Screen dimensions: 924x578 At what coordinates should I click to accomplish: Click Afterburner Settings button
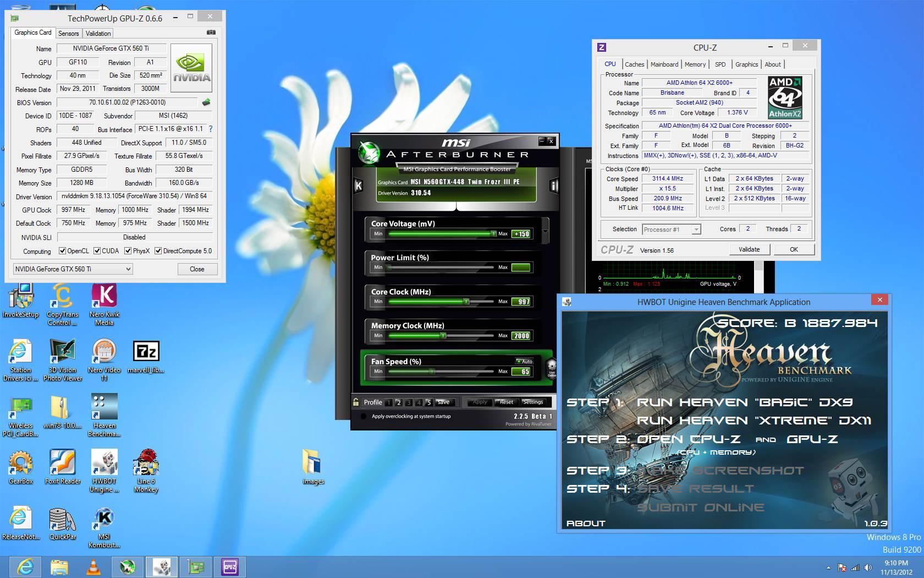click(x=533, y=402)
